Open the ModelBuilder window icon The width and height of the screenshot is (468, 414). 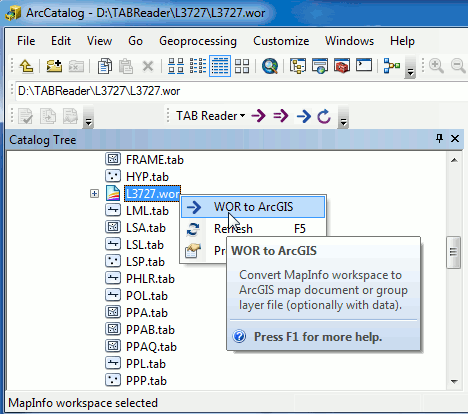click(392, 66)
